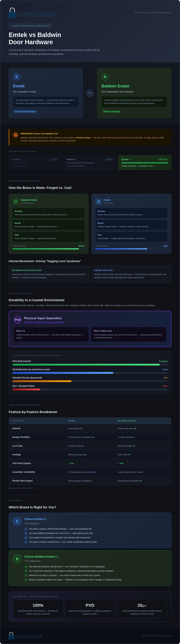Open the Luxury Hardware Comparison label
Viewport: 180px width, 644px height.
(x=30, y=26)
